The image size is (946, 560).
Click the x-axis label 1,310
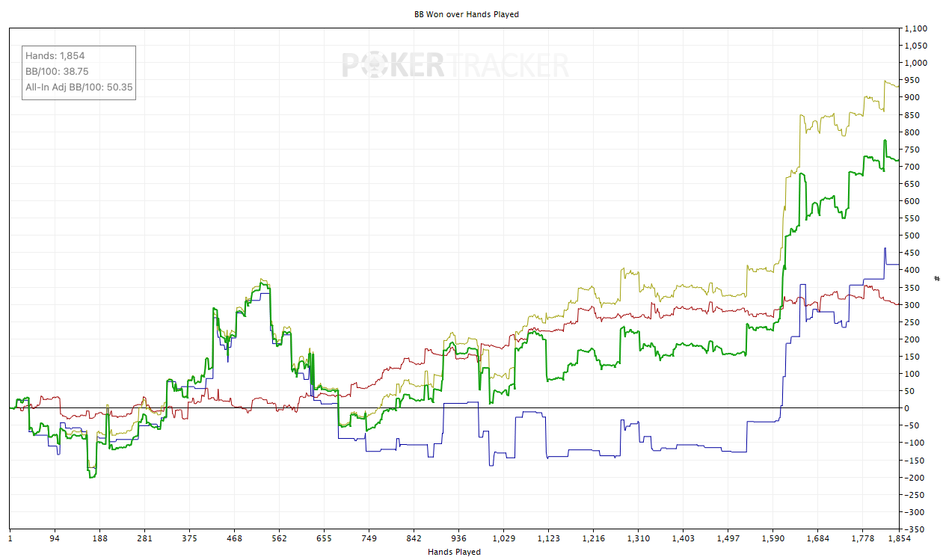tap(638, 538)
